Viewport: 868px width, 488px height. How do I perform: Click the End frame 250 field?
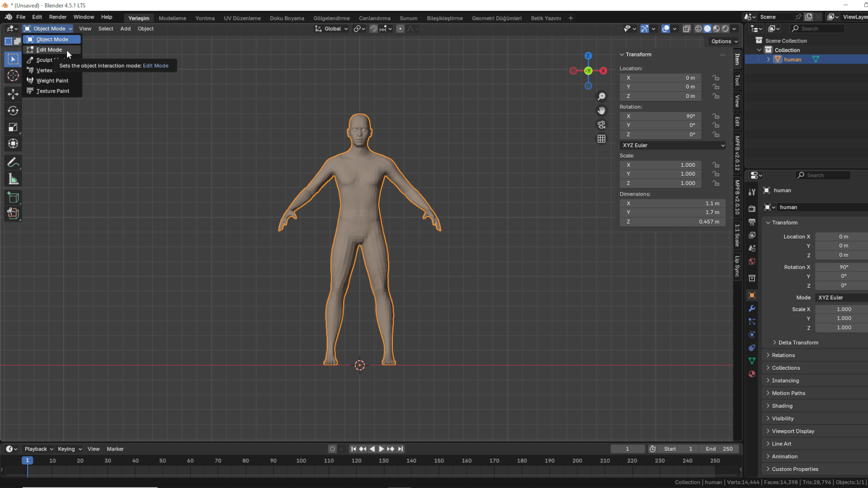(719, 449)
